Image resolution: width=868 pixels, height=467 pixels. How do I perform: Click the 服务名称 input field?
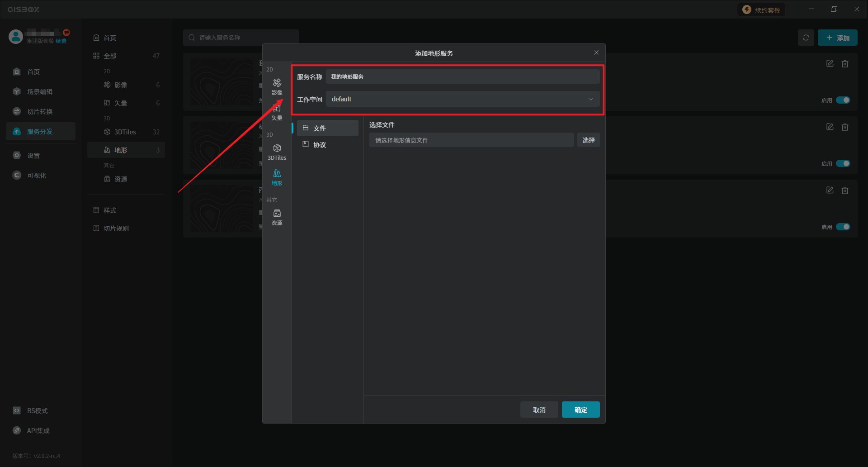[462, 77]
